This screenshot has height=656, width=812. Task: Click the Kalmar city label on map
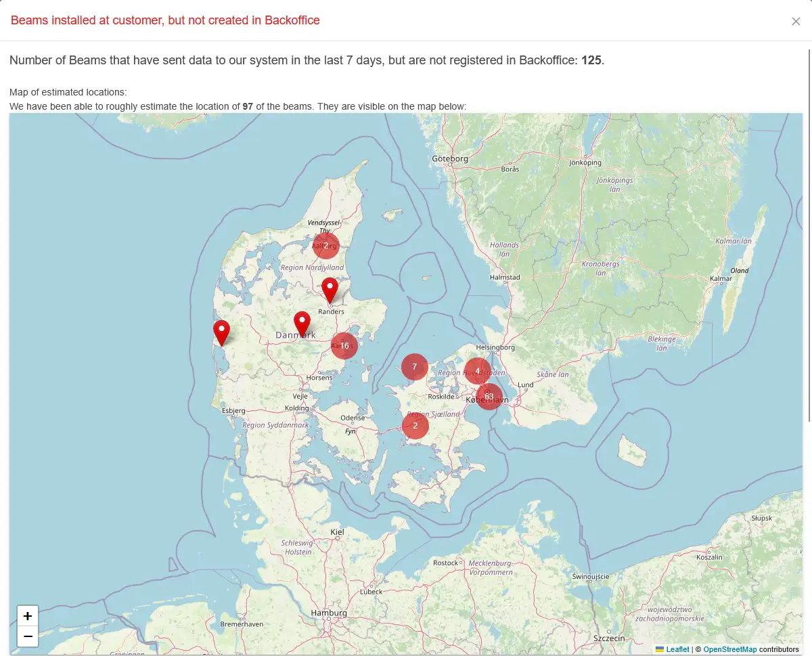[x=721, y=278]
